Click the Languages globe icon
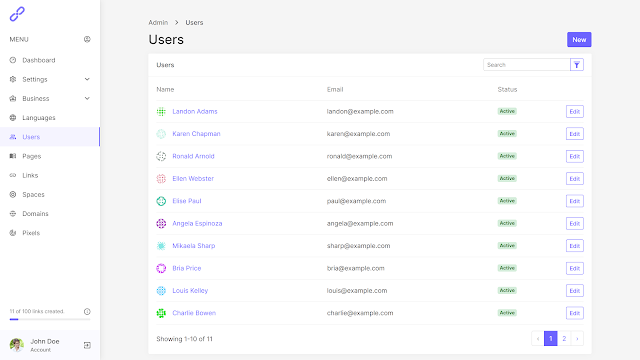Screen dimensions: 640x360 [x=13, y=118]
